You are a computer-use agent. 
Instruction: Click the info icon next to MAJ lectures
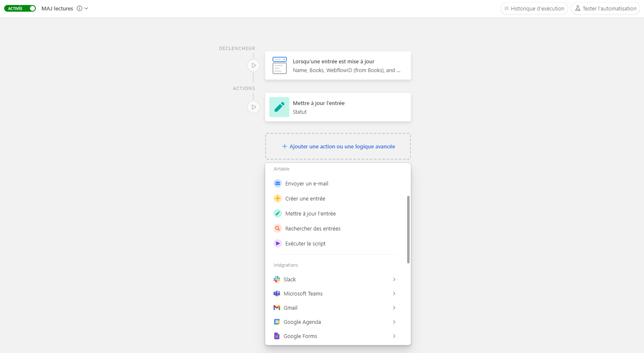pos(80,8)
